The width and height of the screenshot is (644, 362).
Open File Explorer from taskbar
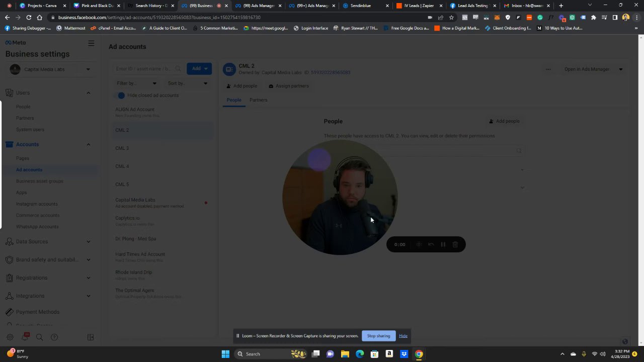tap(345, 354)
